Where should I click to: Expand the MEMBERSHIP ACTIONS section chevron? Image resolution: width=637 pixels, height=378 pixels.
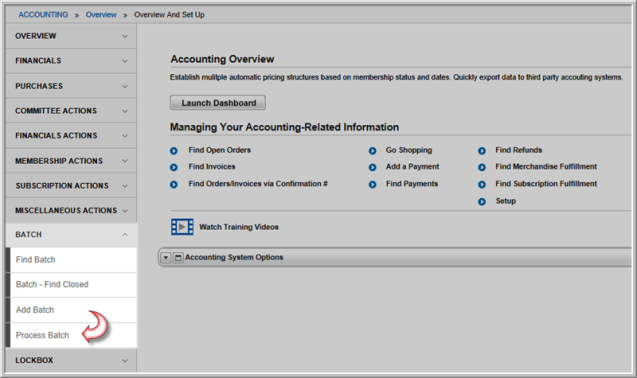[125, 161]
